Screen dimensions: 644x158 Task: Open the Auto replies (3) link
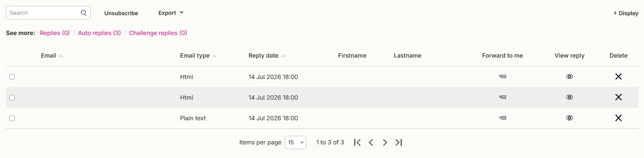tap(99, 33)
